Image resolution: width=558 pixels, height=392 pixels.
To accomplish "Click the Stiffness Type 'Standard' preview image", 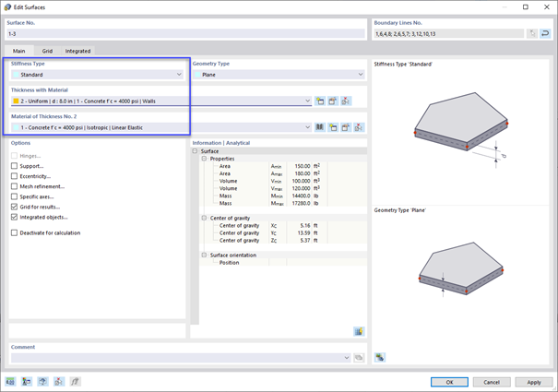I will [x=461, y=132].
